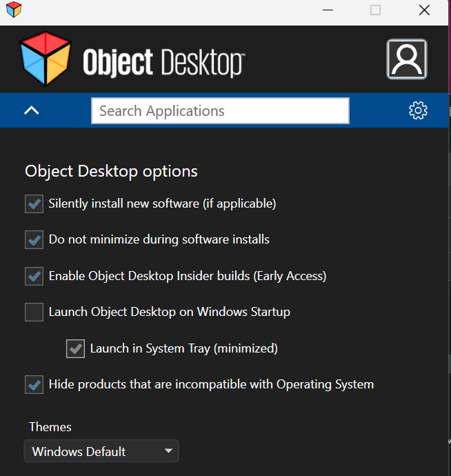The image size is (451, 476).
Task: Enable Launch Object Desktop on Windows Startup
Action: tap(34, 312)
